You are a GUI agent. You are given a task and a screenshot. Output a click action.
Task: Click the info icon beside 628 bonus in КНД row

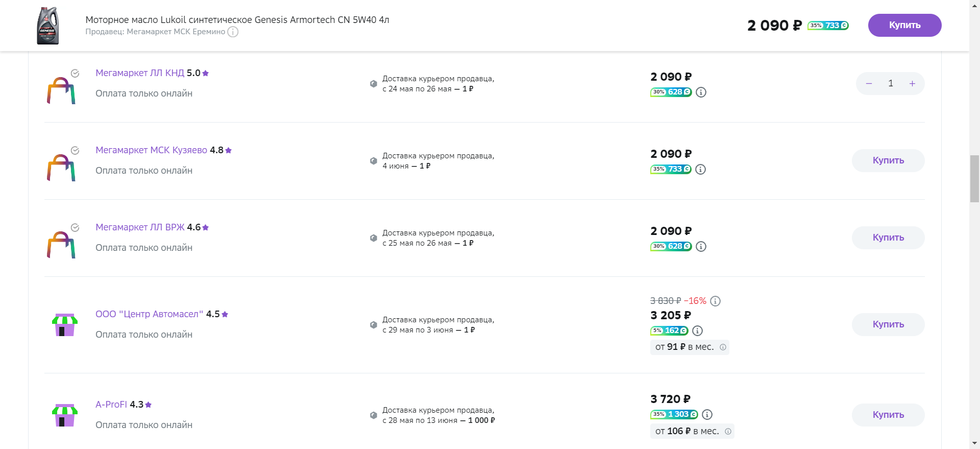click(701, 92)
